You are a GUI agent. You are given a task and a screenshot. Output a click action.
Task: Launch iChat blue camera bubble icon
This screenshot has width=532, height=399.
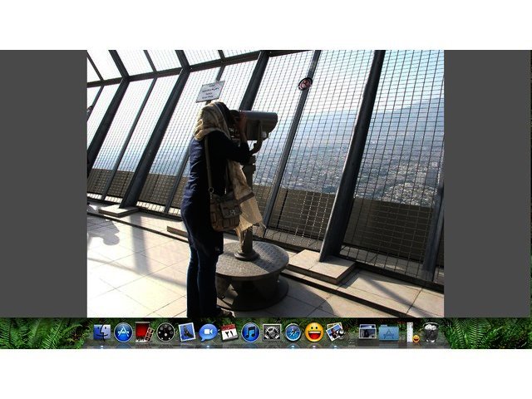[208, 333]
